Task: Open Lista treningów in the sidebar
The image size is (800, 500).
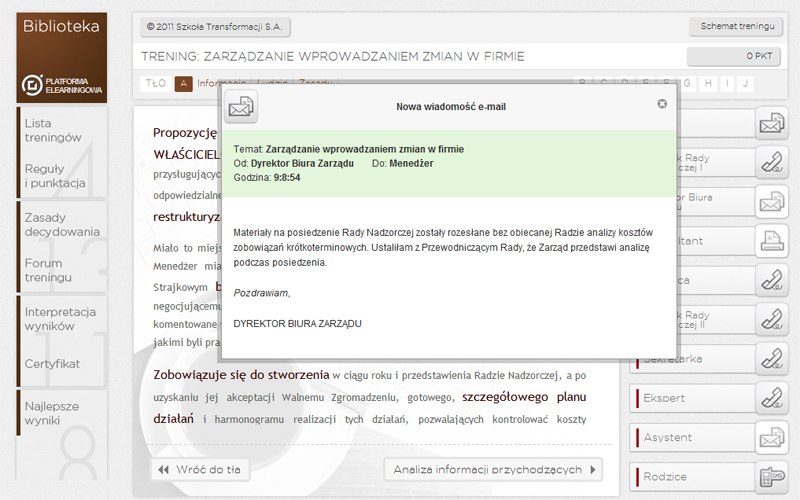Action: point(53,130)
